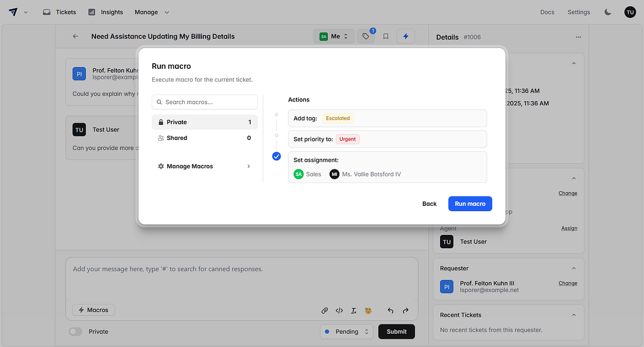
Task: Click the Assign agent link
Action: 569,228
